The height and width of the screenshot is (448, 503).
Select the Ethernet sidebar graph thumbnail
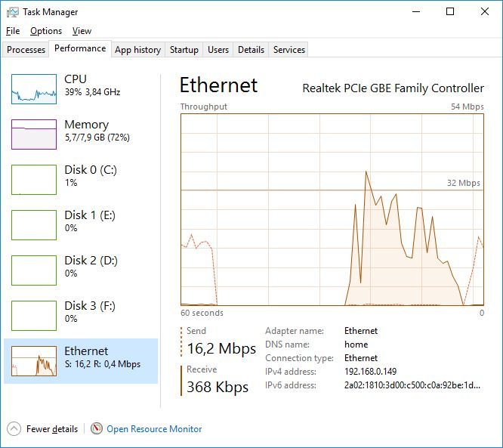tap(34, 361)
